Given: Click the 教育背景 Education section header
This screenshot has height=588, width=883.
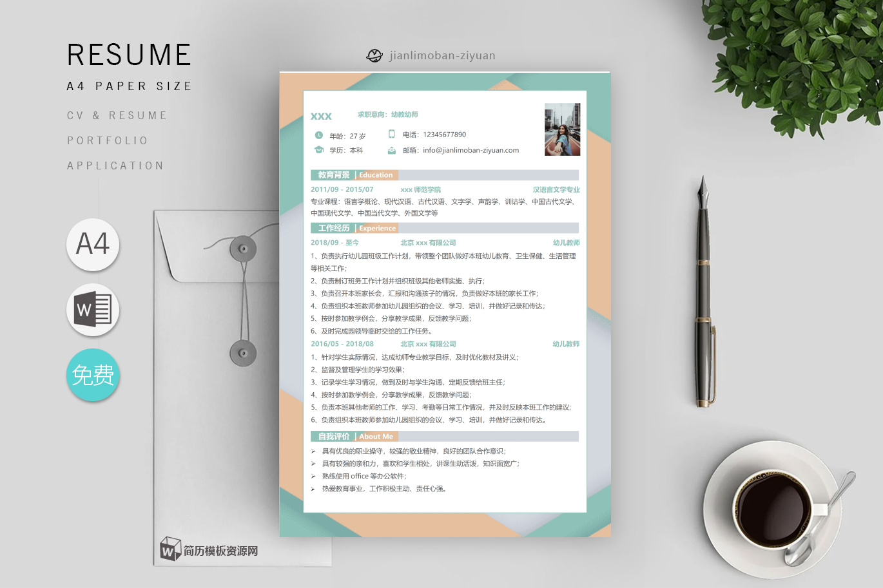Looking at the screenshot, I should (x=445, y=175).
